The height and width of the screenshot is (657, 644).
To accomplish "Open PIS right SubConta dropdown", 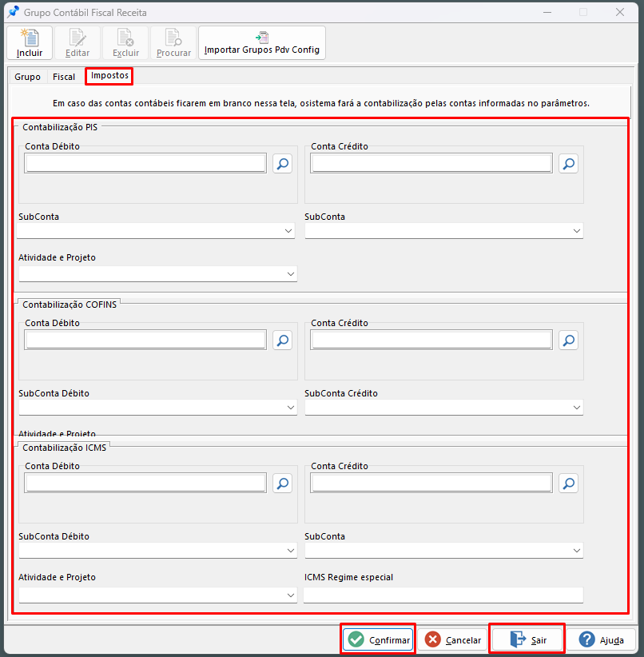I will [444, 231].
